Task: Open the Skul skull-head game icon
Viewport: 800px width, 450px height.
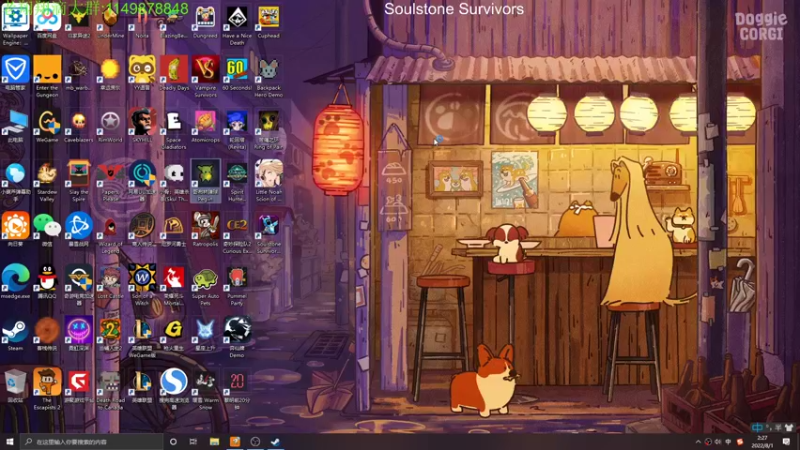Action: point(173,182)
